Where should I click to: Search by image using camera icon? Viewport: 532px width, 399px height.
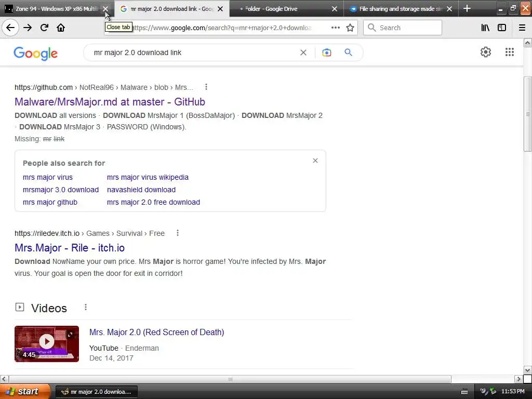[326, 52]
